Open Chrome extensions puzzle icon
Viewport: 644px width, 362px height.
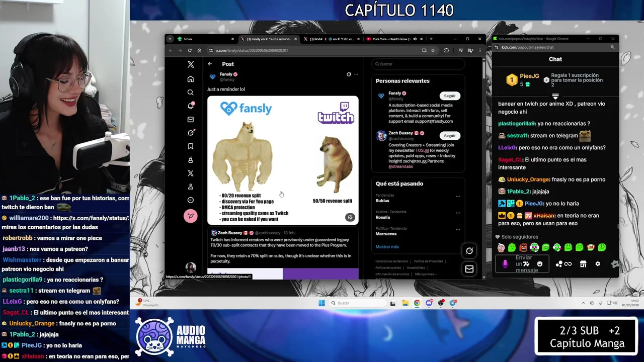tap(446, 50)
